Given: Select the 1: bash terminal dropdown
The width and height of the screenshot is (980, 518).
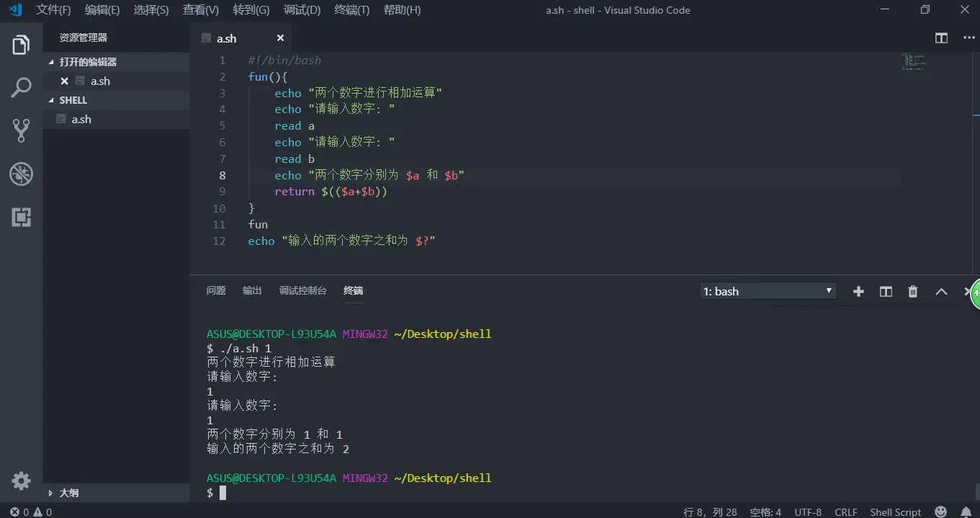Looking at the screenshot, I should [768, 291].
